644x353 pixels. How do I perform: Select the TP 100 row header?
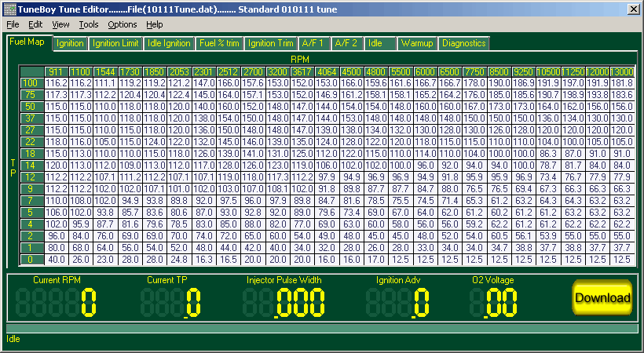pyautogui.click(x=31, y=83)
